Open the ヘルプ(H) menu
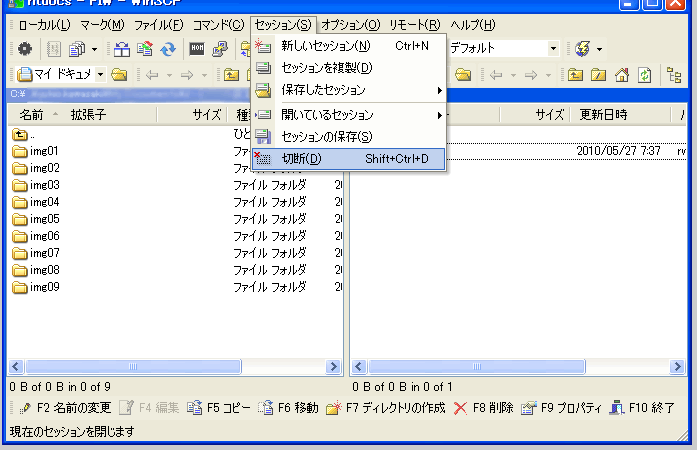This screenshot has width=697, height=450. 473,25
